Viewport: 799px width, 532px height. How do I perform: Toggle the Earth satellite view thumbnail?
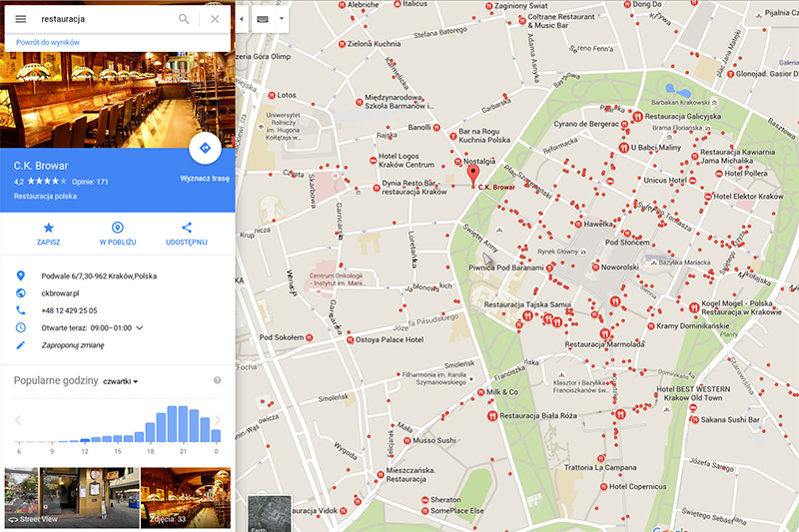(269, 513)
